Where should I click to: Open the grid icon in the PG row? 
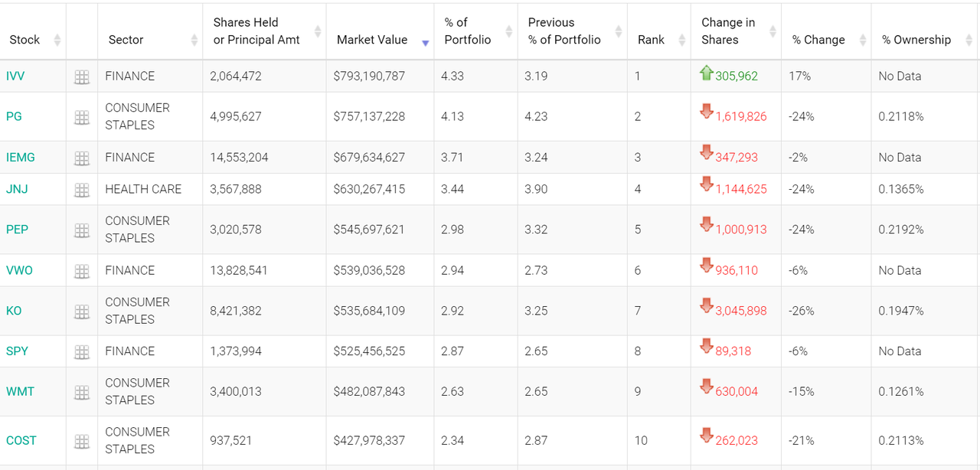tap(82, 117)
